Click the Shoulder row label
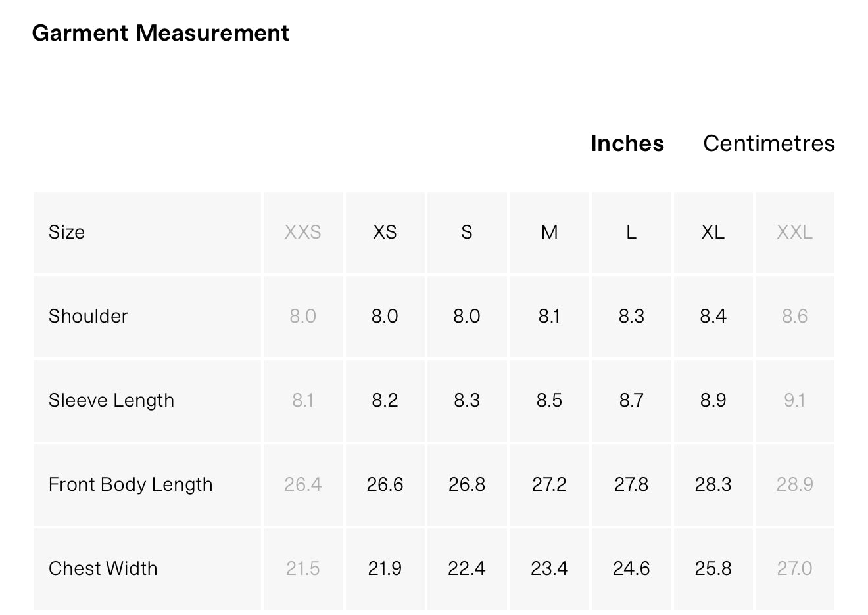 pyautogui.click(x=88, y=316)
